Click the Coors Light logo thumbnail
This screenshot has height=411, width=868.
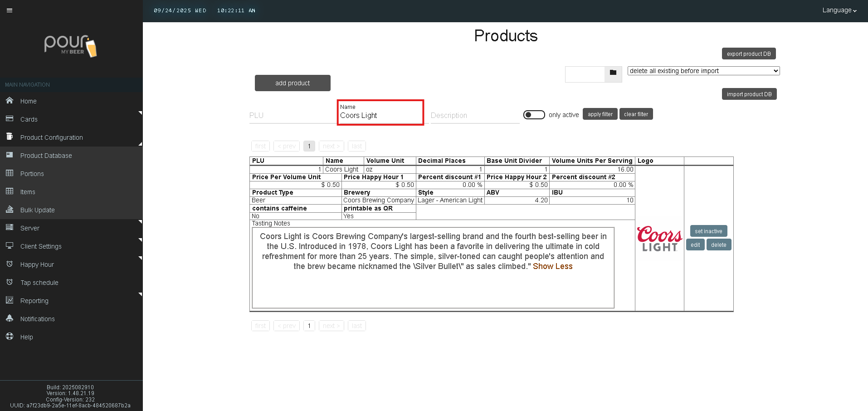coord(659,239)
